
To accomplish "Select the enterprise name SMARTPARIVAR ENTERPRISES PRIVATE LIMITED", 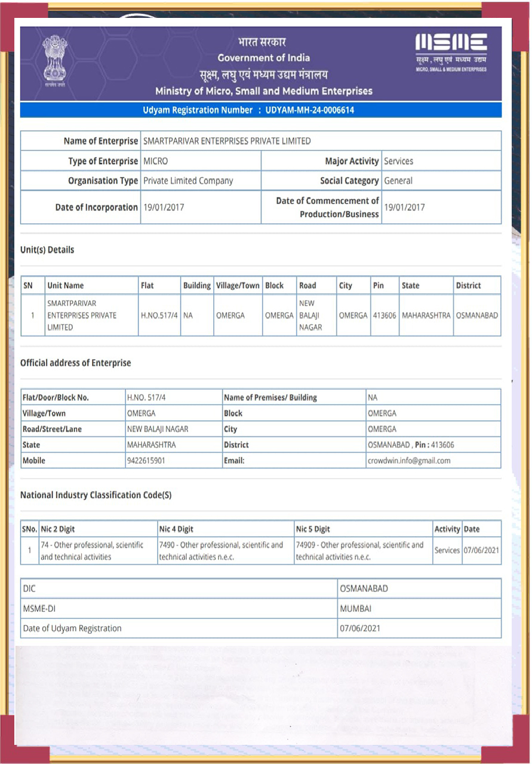I will (227, 141).
